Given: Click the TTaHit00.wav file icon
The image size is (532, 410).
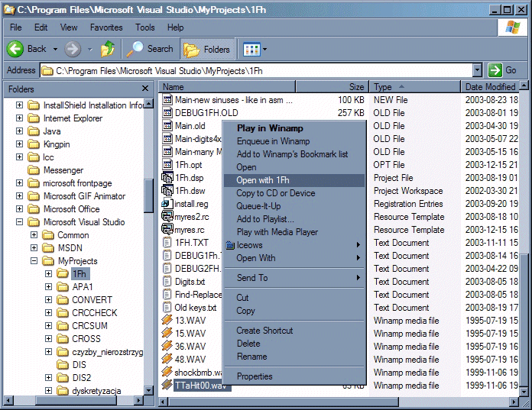Looking at the screenshot, I should click(x=167, y=386).
